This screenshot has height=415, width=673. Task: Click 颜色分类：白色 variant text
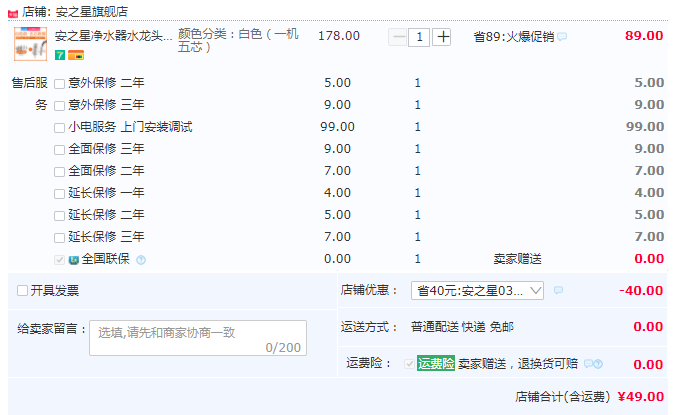tap(238, 40)
